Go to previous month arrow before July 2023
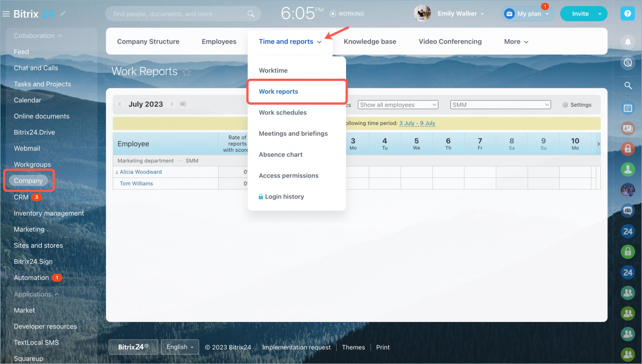 pyautogui.click(x=120, y=104)
